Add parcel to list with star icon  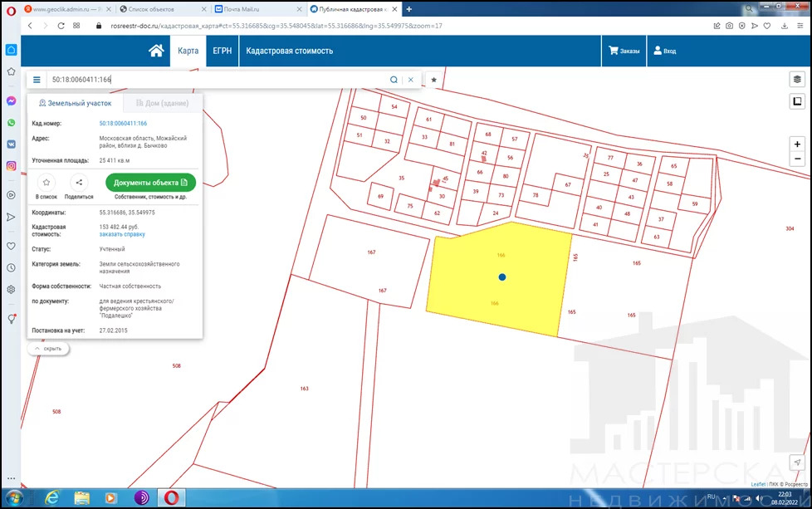46,183
